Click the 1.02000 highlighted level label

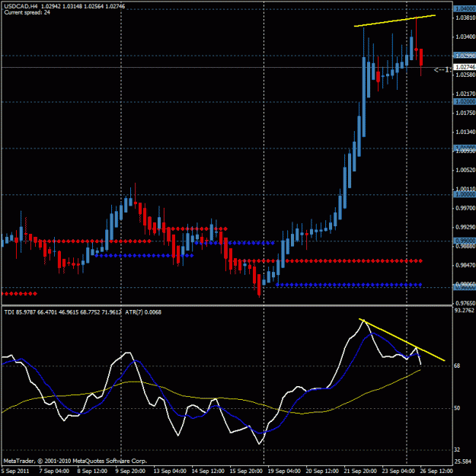465,101
